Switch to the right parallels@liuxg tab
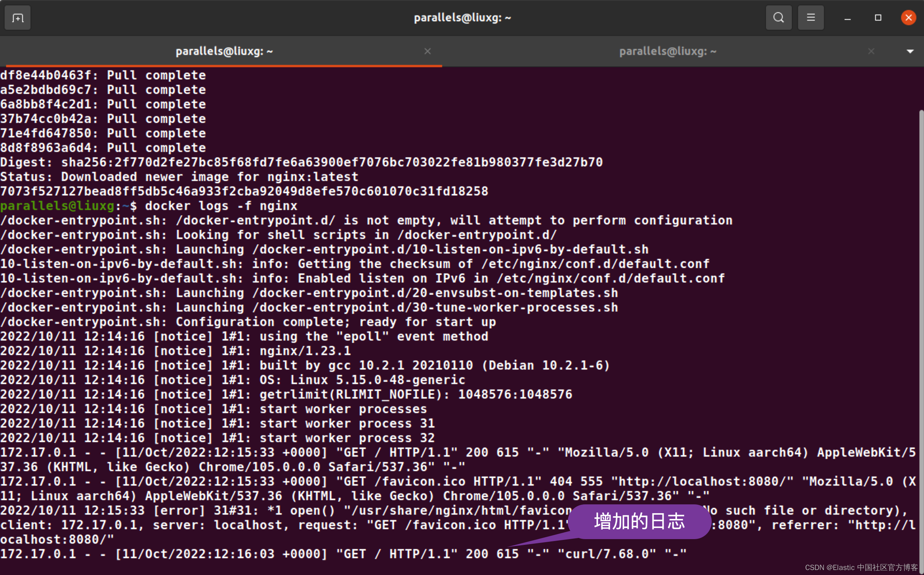This screenshot has height=575, width=924. [x=667, y=51]
